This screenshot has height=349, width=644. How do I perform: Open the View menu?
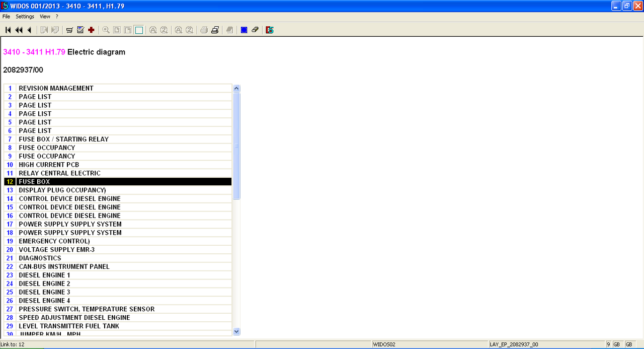(x=45, y=17)
